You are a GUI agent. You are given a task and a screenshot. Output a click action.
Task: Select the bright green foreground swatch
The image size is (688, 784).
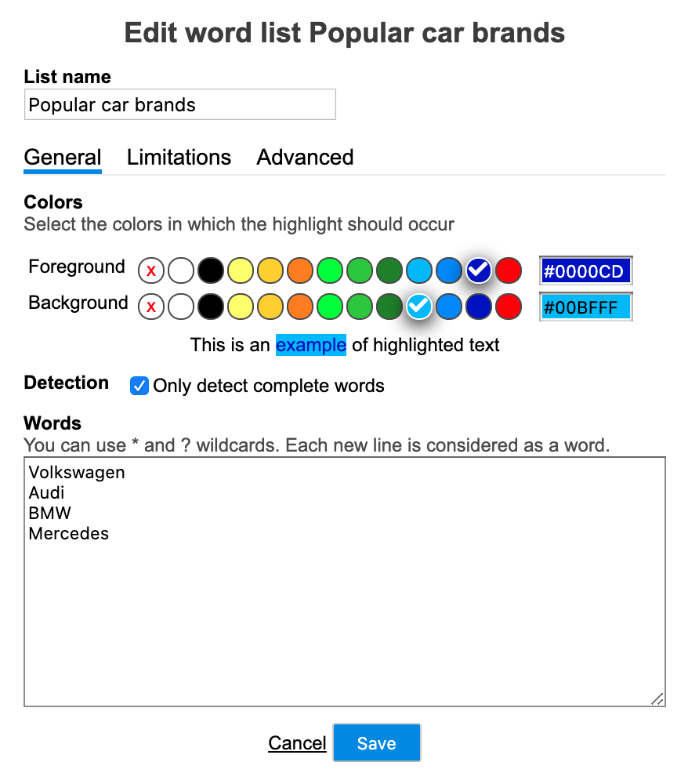pyautogui.click(x=330, y=270)
